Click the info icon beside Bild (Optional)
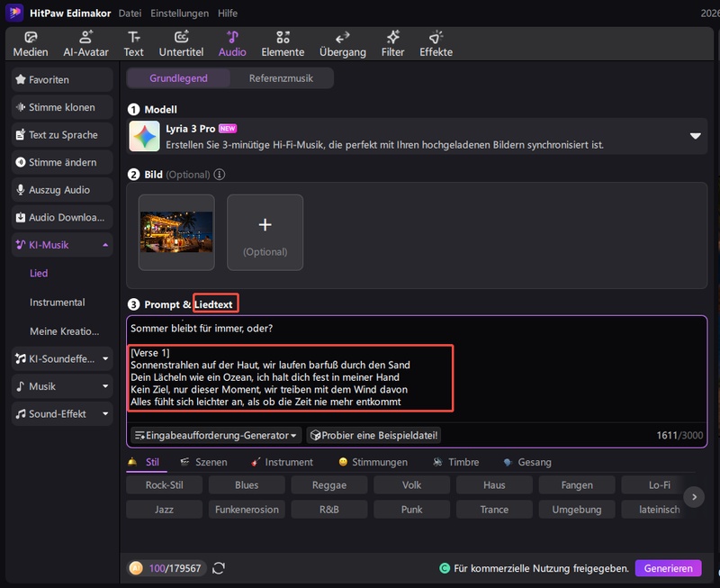The height and width of the screenshot is (588, 720). [219, 175]
